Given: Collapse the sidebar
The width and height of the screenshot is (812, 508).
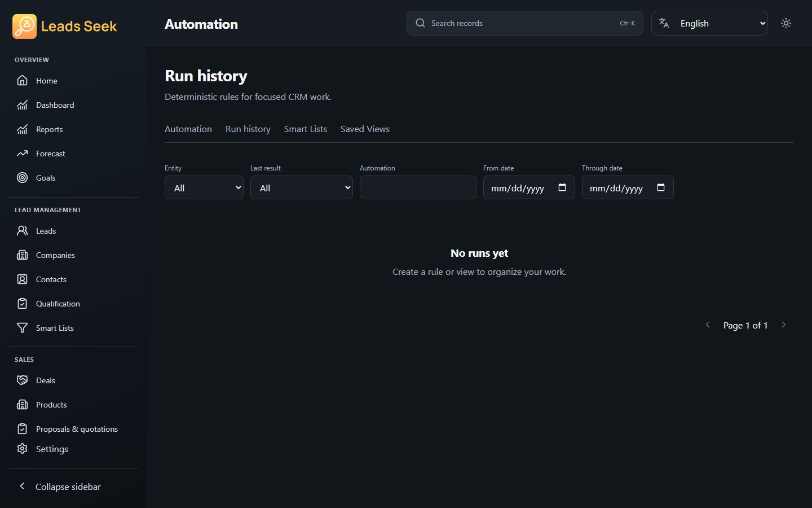Looking at the screenshot, I should [73, 487].
